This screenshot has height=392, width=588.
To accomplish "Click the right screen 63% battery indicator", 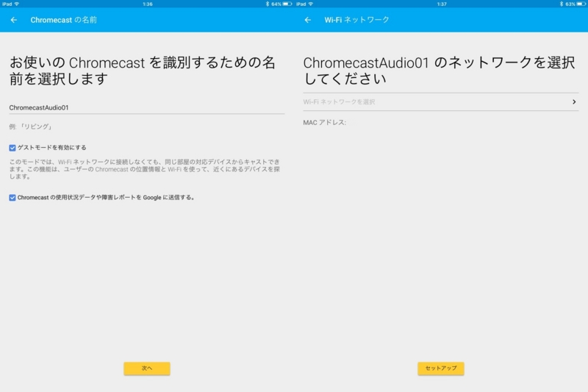I will 576,4.
